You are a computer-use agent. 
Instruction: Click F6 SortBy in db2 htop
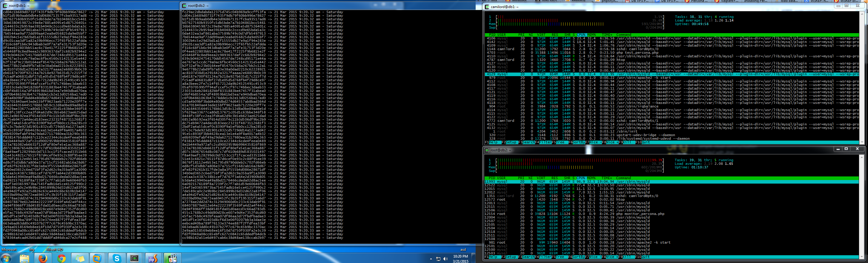(x=577, y=257)
